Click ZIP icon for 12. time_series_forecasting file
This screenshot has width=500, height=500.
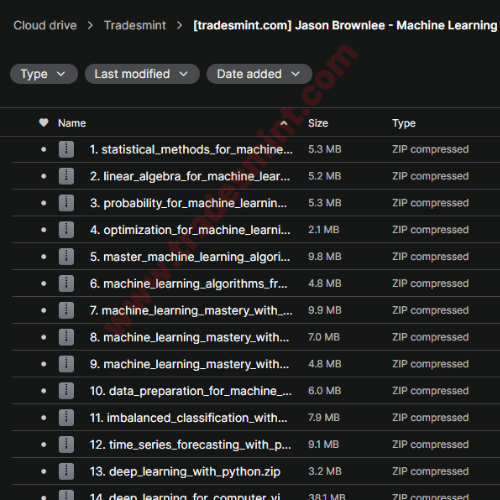click(66, 444)
